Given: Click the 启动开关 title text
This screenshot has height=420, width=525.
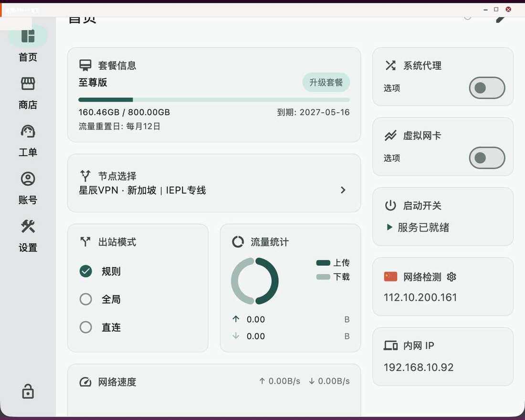Looking at the screenshot, I should (x=422, y=205).
